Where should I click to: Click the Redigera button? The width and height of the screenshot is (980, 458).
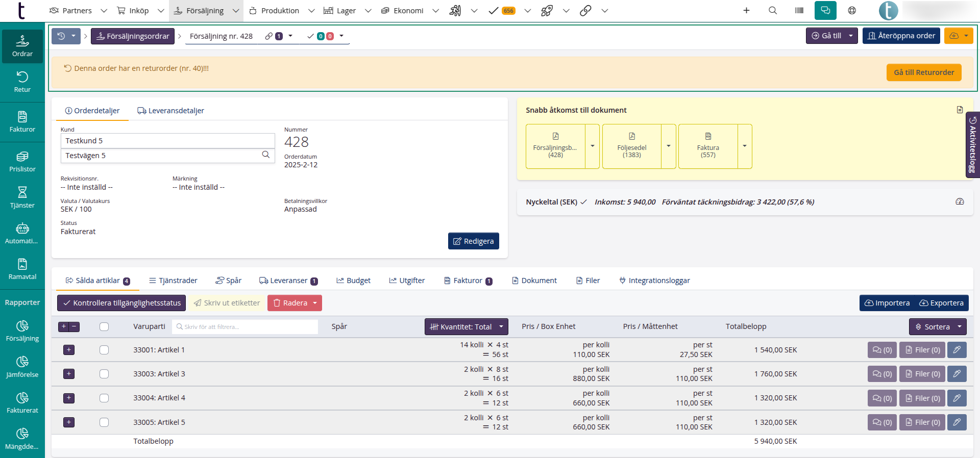pyautogui.click(x=473, y=241)
